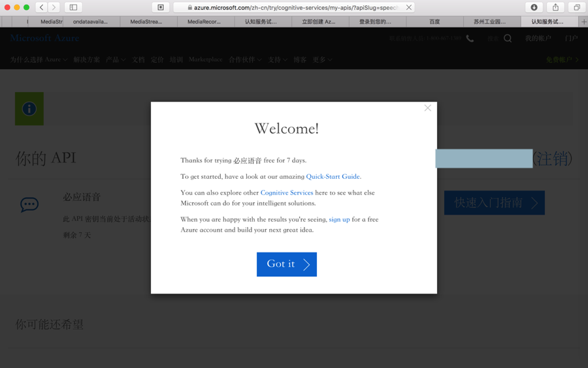Switch to the 登录到您的... tab
The image size is (588, 368).
(x=375, y=22)
